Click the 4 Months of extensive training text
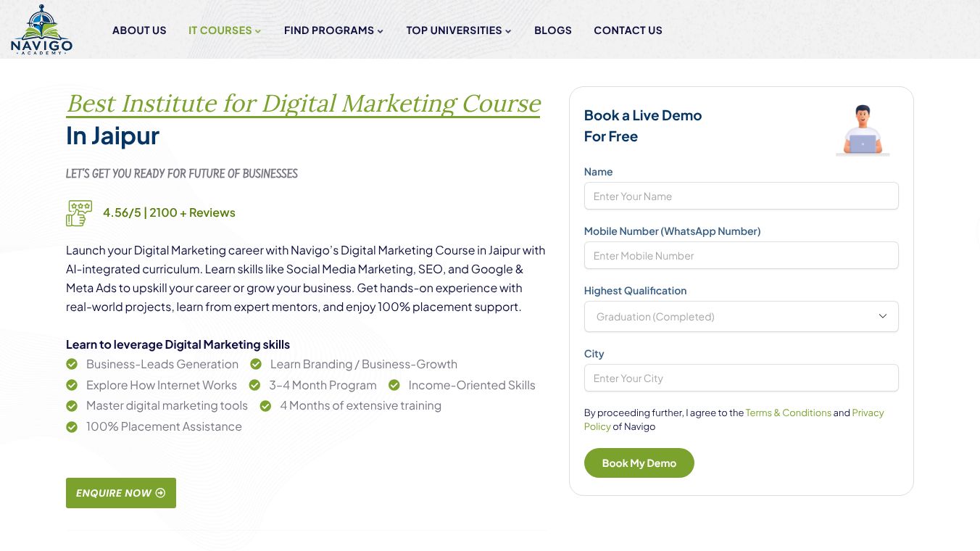 pos(360,405)
